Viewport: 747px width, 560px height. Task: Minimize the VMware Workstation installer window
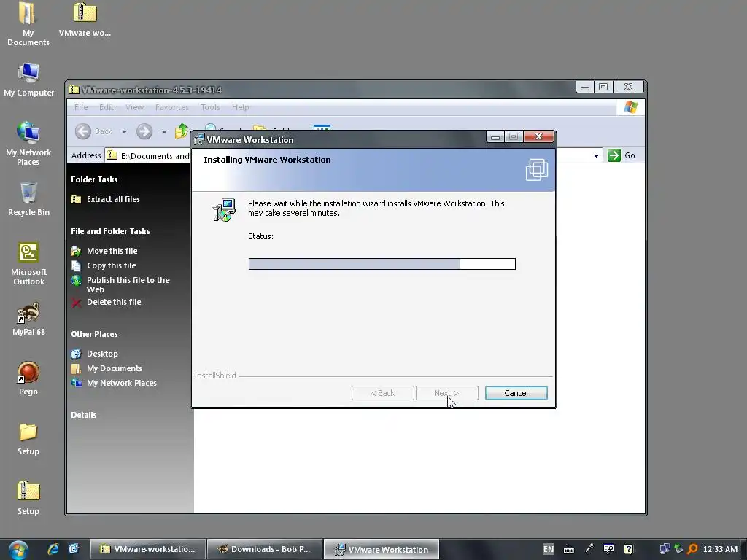pos(495,137)
